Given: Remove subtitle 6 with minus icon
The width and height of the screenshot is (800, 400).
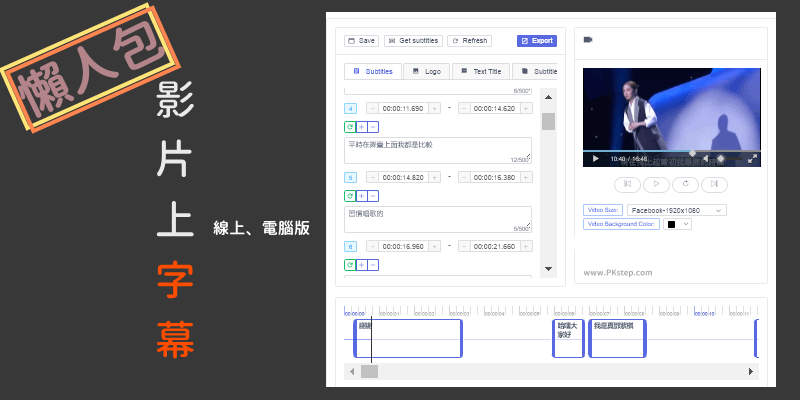Looking at the screenshot, I should (373, 265).
